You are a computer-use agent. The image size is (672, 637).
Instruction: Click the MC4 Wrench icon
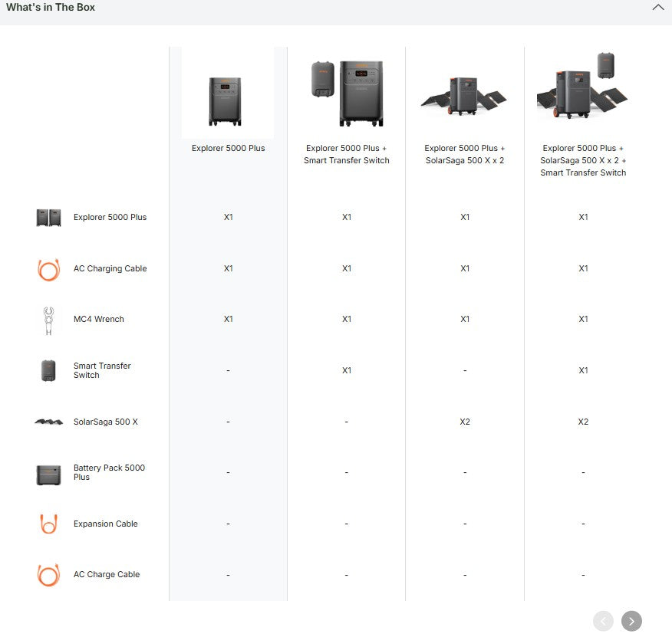[48, 320]
